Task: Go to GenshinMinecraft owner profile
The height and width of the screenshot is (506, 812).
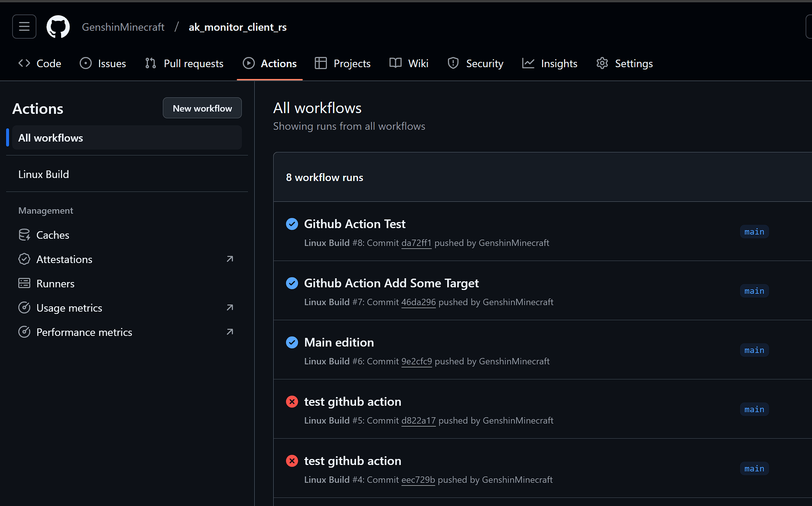Action: [x=123, y=27]
